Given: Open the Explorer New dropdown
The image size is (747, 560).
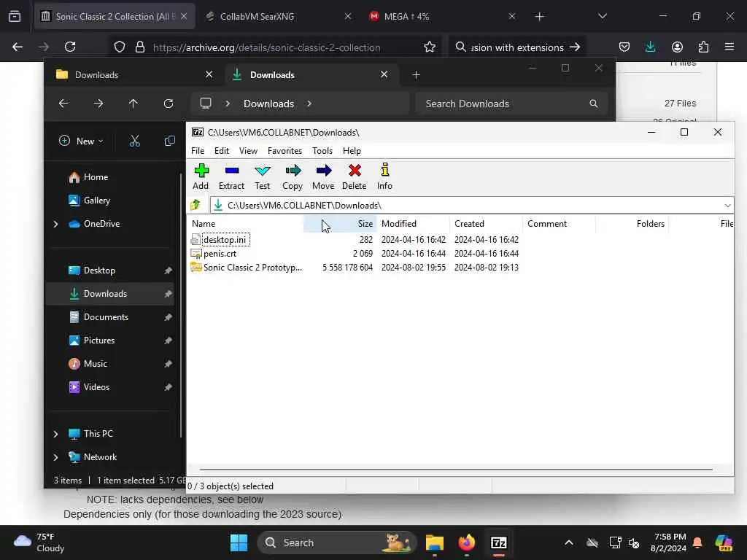Looking at the screenshot, I should coord(81,141).
